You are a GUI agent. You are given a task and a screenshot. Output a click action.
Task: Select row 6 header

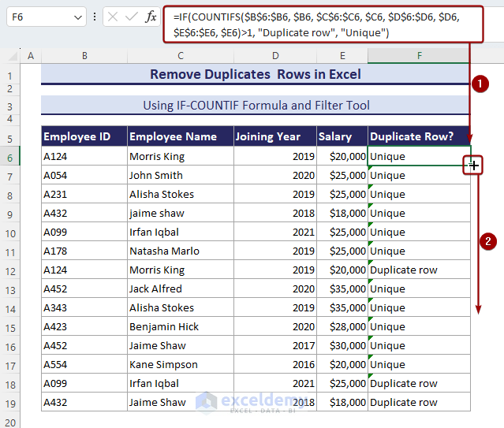coord(10,158)
